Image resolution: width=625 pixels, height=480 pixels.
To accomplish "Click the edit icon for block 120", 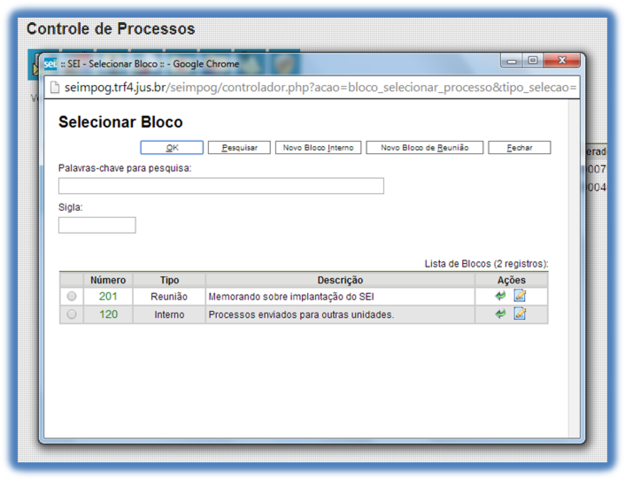I will (519, 314).
